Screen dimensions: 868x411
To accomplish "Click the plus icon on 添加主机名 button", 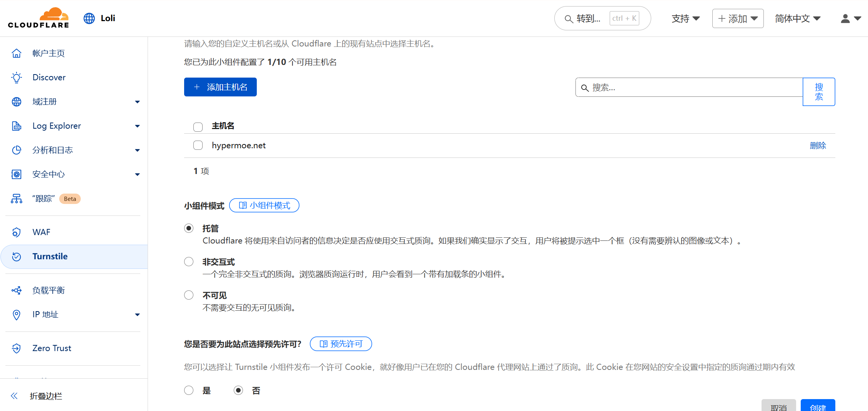I will pos(197,87).
